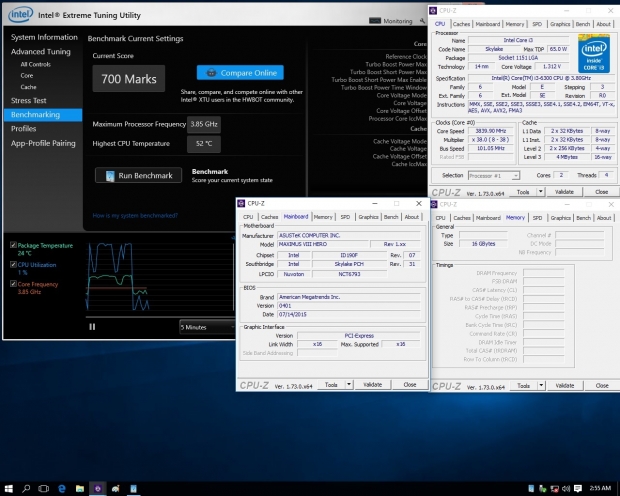Toggle Core Frequency checkbox
The image size is (620, 496).
click(13, 284)
